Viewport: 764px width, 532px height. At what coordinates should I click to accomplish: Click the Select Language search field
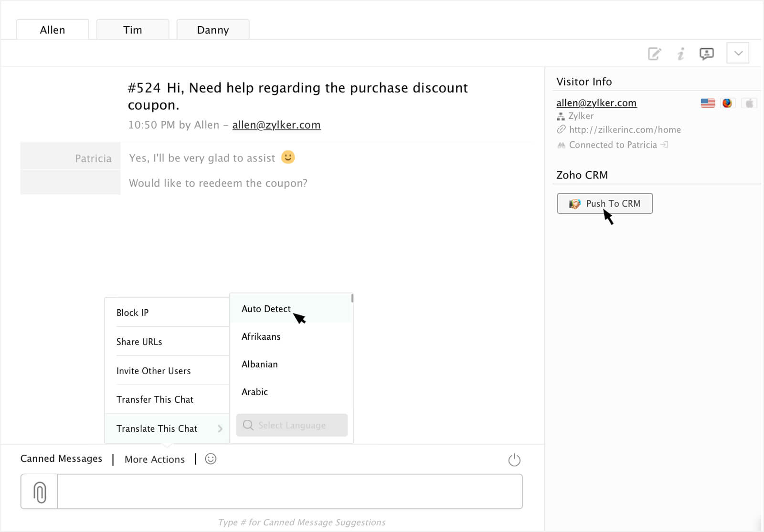coord(292,425)
